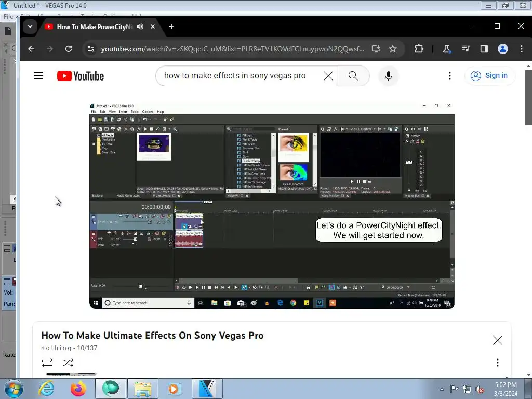Open the network icon in the system tray
The width and height of the screenshot is (532, 399).
[x=467, y=389]
